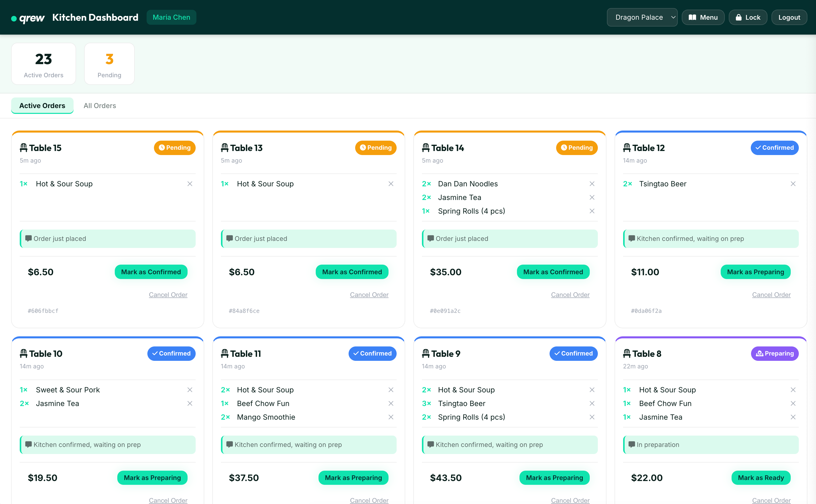Screen dimensions: 816x504
Task: Remove Sweet & Sour Pork from Table 10
Action: click(x=190, y=390)
